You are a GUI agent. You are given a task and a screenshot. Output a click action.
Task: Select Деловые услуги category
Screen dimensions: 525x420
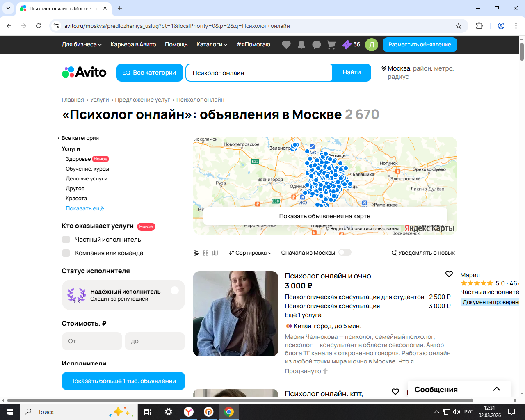point(87,179)
